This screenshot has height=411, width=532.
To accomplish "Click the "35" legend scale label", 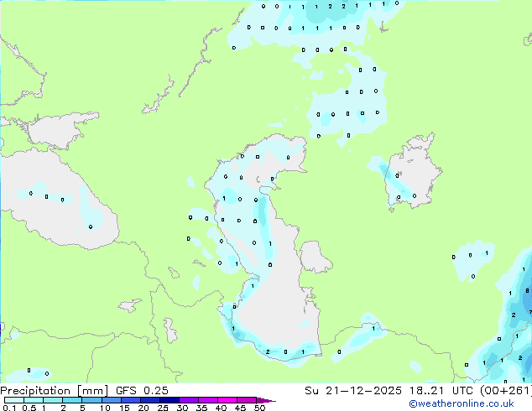I will tap(201, 408).
